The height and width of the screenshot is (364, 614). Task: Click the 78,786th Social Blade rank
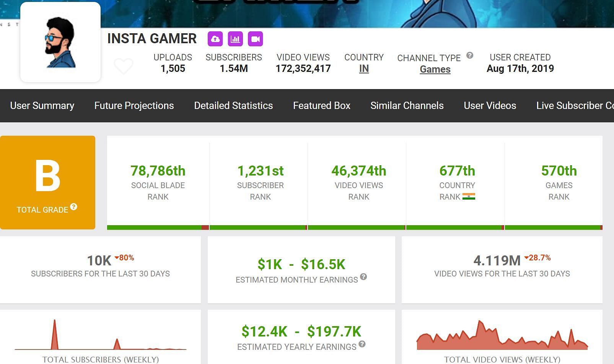(x=158, y=171)
